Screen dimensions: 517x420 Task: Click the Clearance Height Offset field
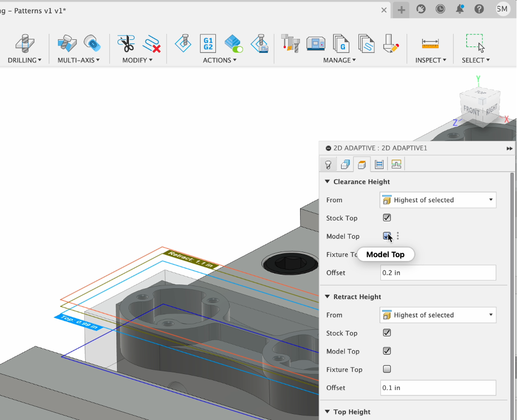[438, 272]
